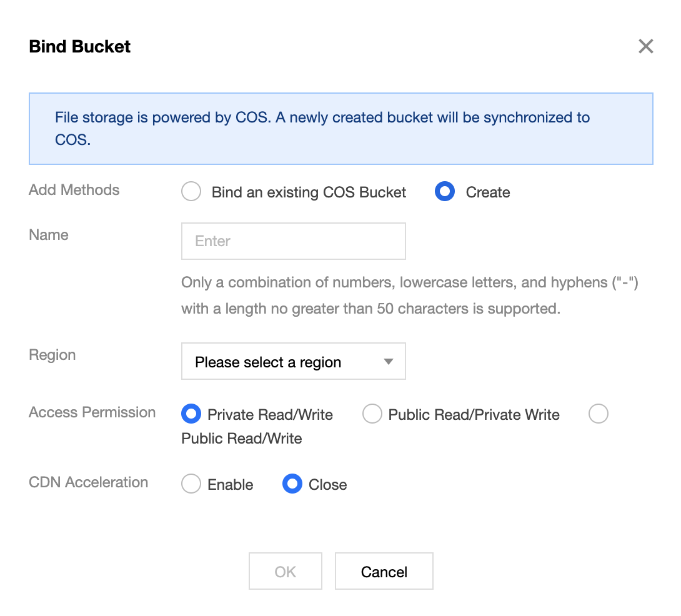Screen dimensions: 681x616
Task: Set CDN Acceleration to Close
Action: pyautogui.click(x=292, y=484)
